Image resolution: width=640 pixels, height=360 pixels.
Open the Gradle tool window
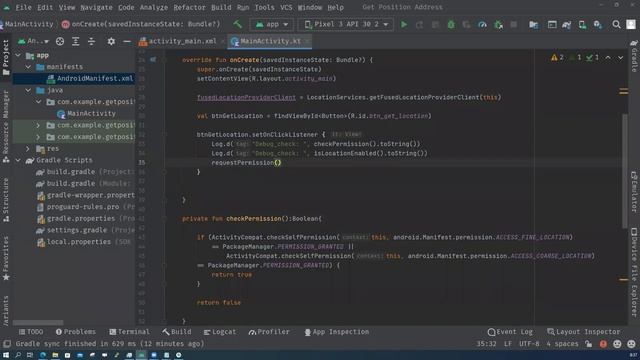pos(634,55)
